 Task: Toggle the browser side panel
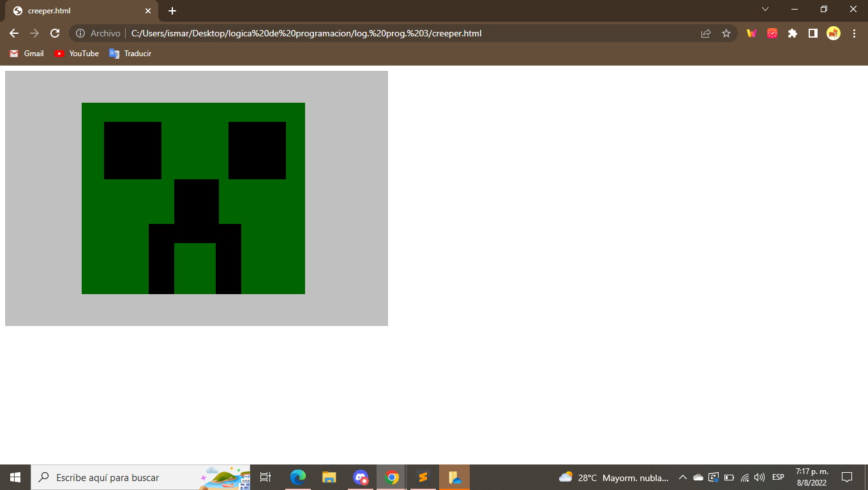click(x=813, y=33)
